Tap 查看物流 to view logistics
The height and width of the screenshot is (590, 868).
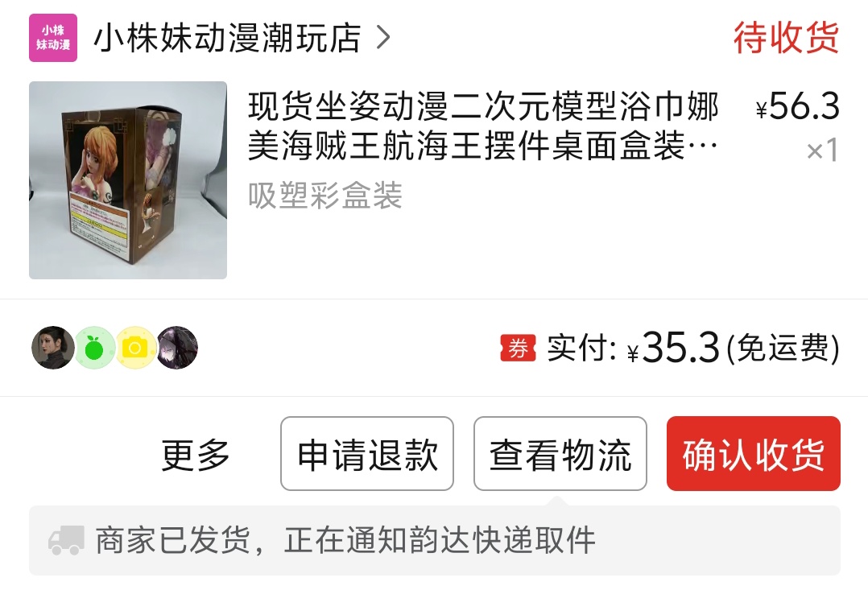[x=560, y=454]
